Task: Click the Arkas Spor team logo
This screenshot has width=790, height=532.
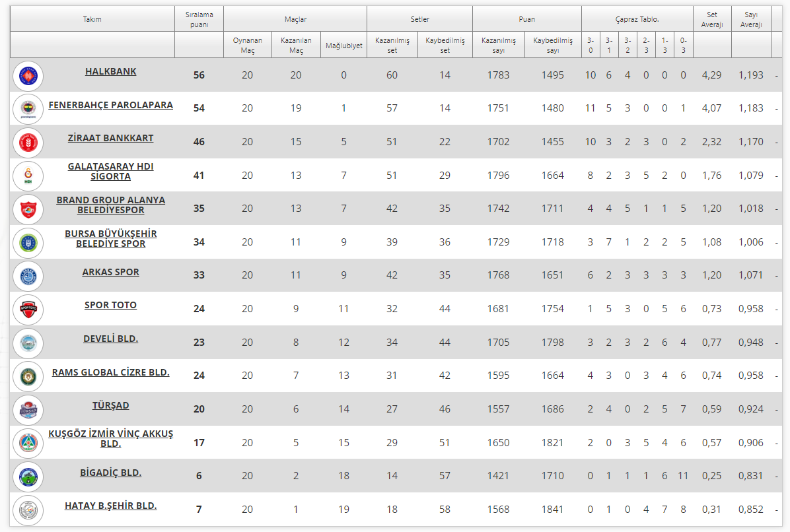Action: [x=28, y=276]
